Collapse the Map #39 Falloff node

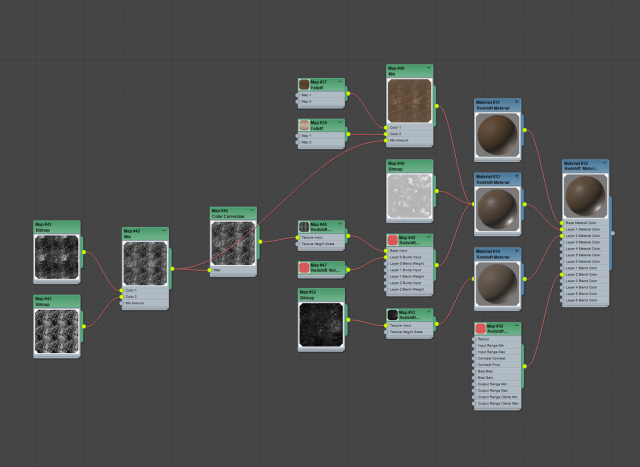click(340, 122)
